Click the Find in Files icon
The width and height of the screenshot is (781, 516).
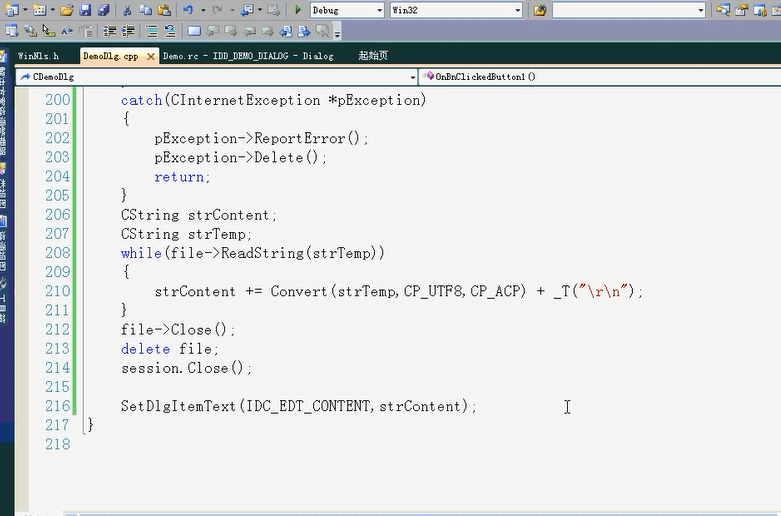tap(539, 10)
